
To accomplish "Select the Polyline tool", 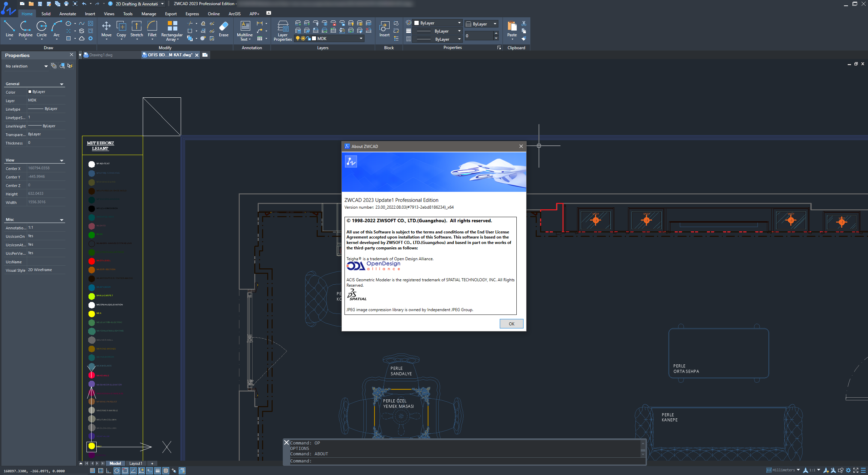I will 25,30.
